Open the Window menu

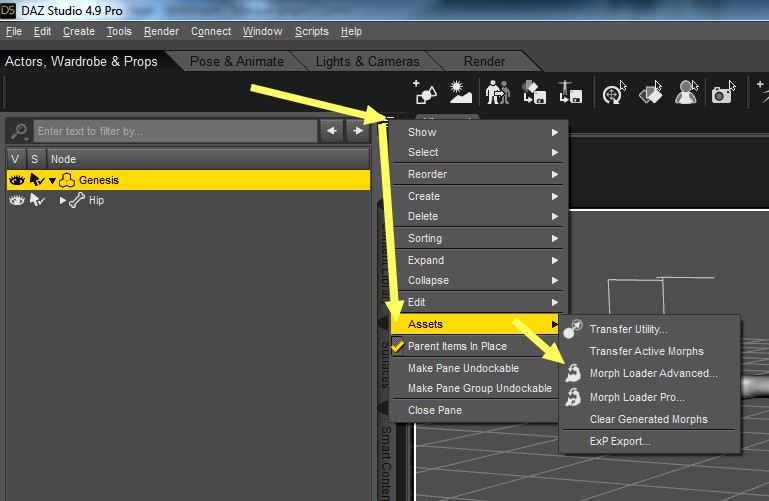tap(262, 31)
